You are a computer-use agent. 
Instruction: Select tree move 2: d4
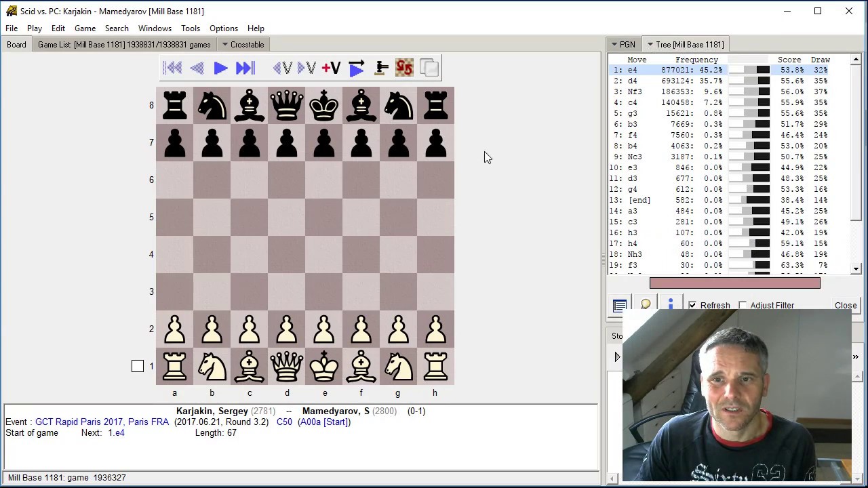coord(730,81)
